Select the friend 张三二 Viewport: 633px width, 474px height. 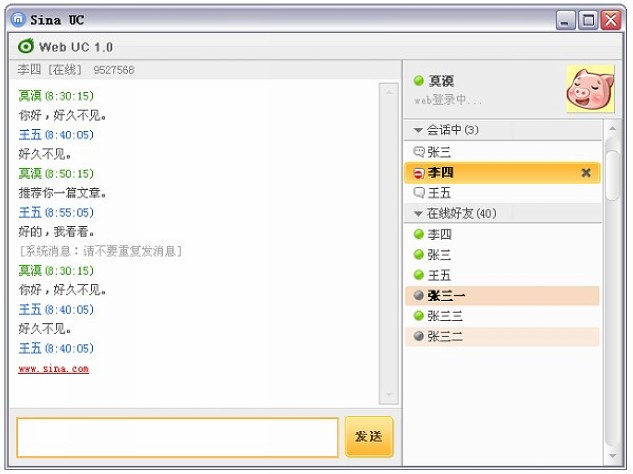pos(503,336)
